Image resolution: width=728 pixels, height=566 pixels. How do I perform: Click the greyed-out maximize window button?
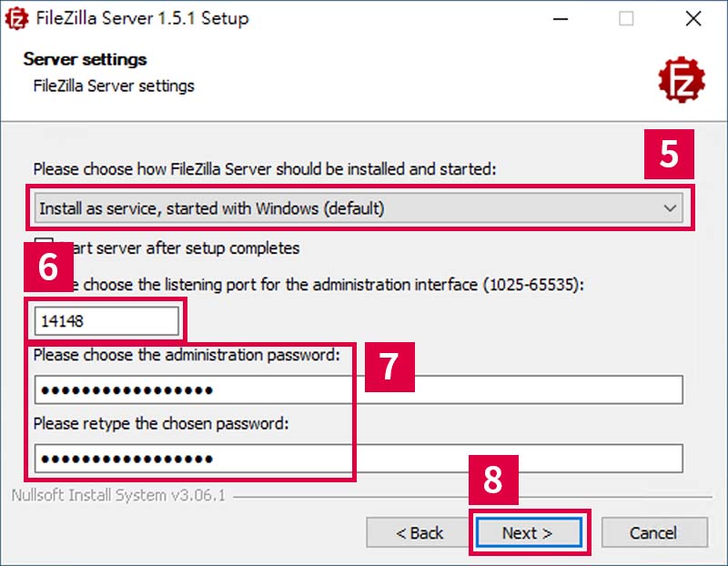point(626,19)
